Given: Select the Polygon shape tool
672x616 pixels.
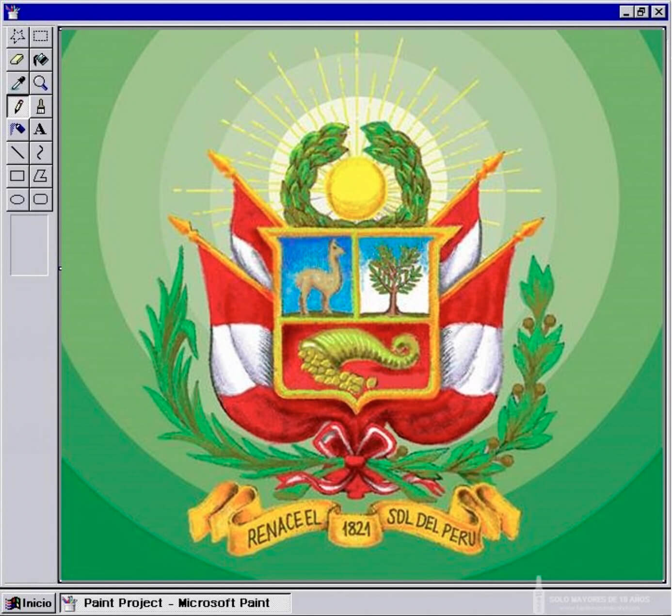Looking at the screenshot, I should pyautogui.click(x=41, y=176).
